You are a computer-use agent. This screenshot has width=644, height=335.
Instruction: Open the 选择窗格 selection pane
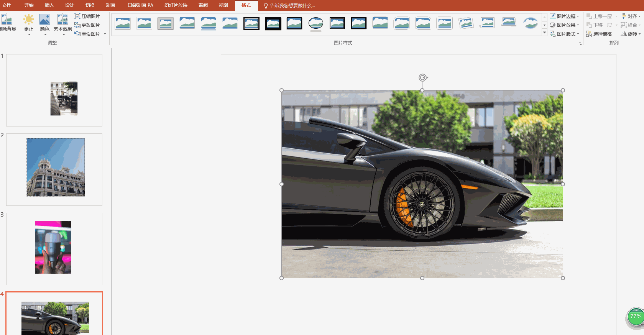(x=599, y=34)
